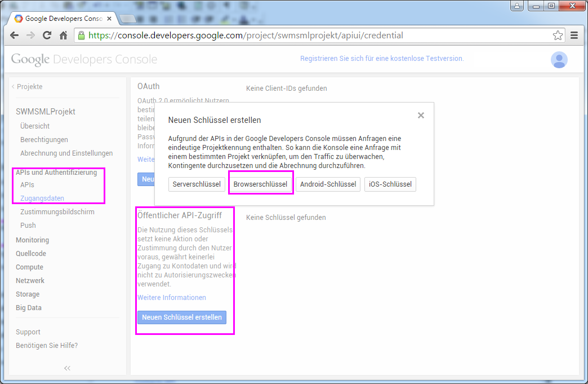Expand the Monitoring section
588x384 pixels.
(32, 240)
